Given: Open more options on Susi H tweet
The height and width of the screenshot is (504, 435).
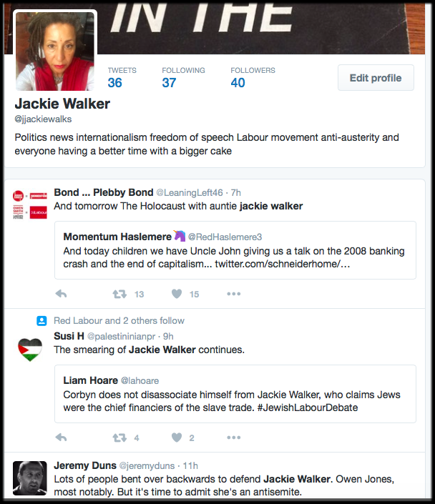Looking at the screenshot, I should pyautogui.click(x=233, y=438).
